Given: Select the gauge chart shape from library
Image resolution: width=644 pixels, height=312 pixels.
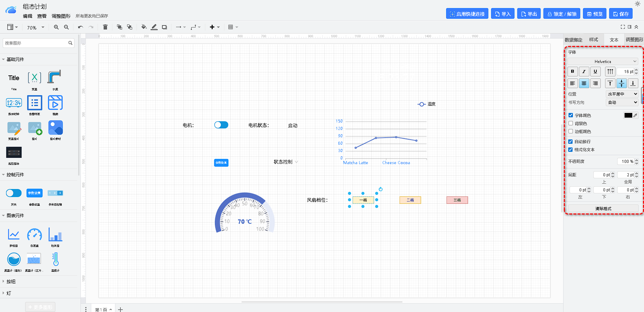Looking at the screenshot, I should [35, 235].
